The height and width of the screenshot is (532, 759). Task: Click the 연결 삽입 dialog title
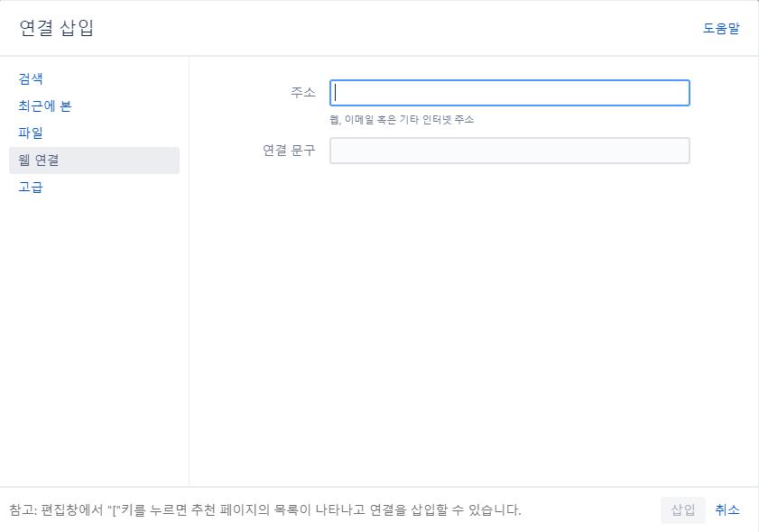[56, 28]
